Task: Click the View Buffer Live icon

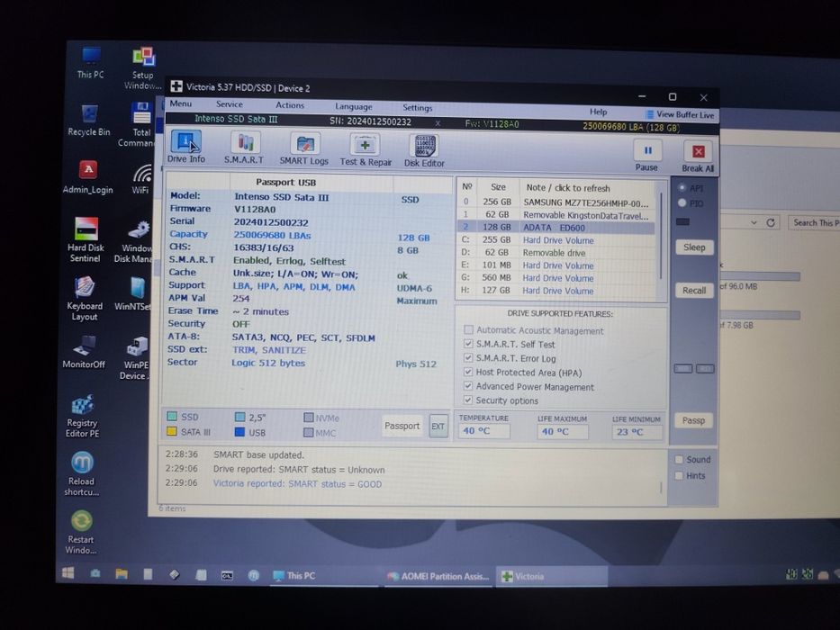Action: coord(649,114)
